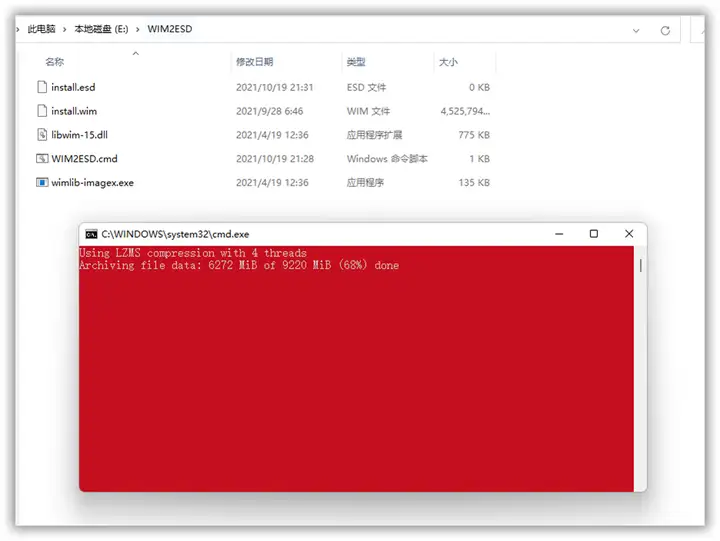Image resolution: width=720 pixels, height=541 pixels.
Task: Close the cmd.exe window
Action: 629,234
